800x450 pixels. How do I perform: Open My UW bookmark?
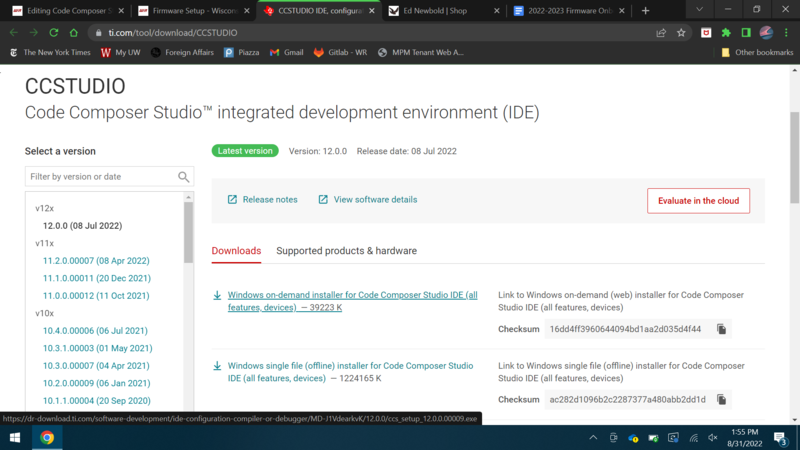point(120,52)
